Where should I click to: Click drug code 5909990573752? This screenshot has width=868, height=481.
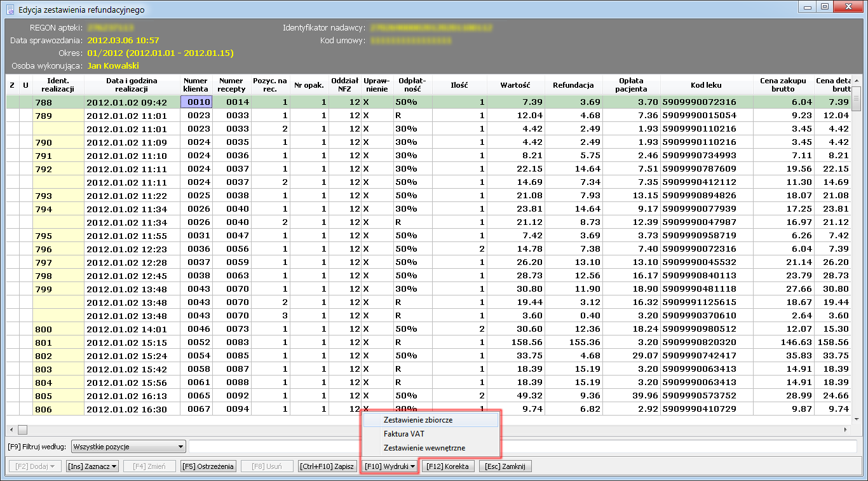click(x=707, y=395)
